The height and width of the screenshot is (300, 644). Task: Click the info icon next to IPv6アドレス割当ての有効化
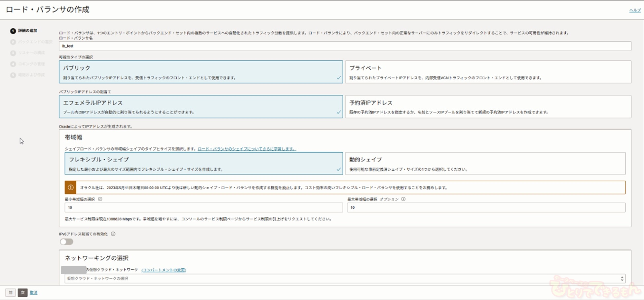(x=113, y=234)
